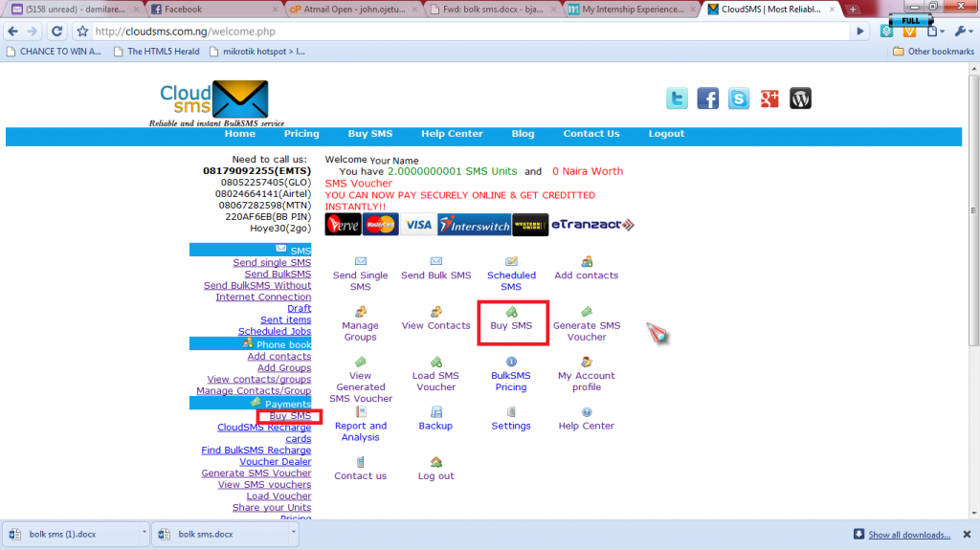
Task: Open the Draft sidebar link
Action: [x=299, y=308]
